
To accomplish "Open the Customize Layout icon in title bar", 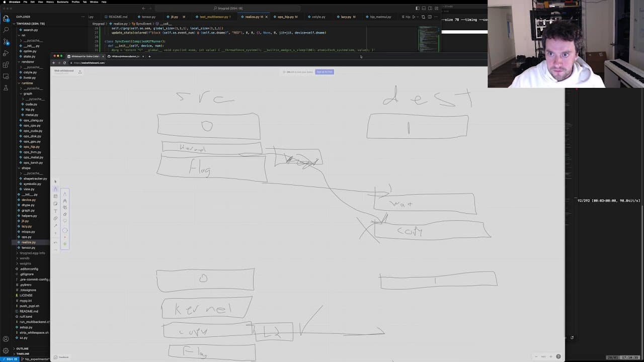I will click(x=436, y=8).
